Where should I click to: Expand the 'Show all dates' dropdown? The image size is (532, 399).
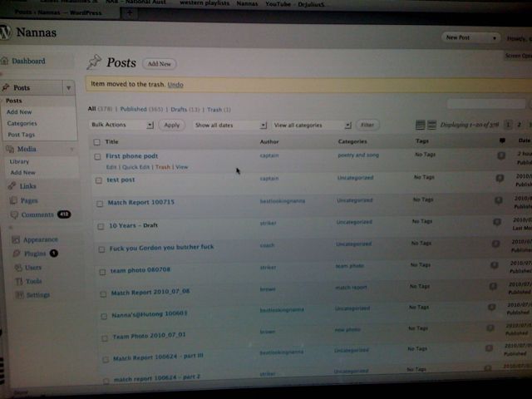[229, 125]
